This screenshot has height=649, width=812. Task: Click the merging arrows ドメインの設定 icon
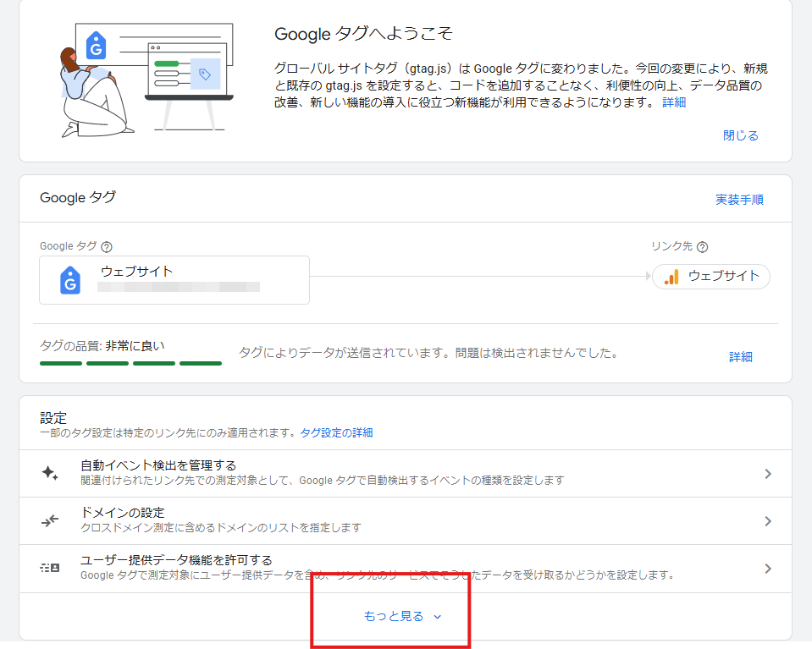pos(50,520)
